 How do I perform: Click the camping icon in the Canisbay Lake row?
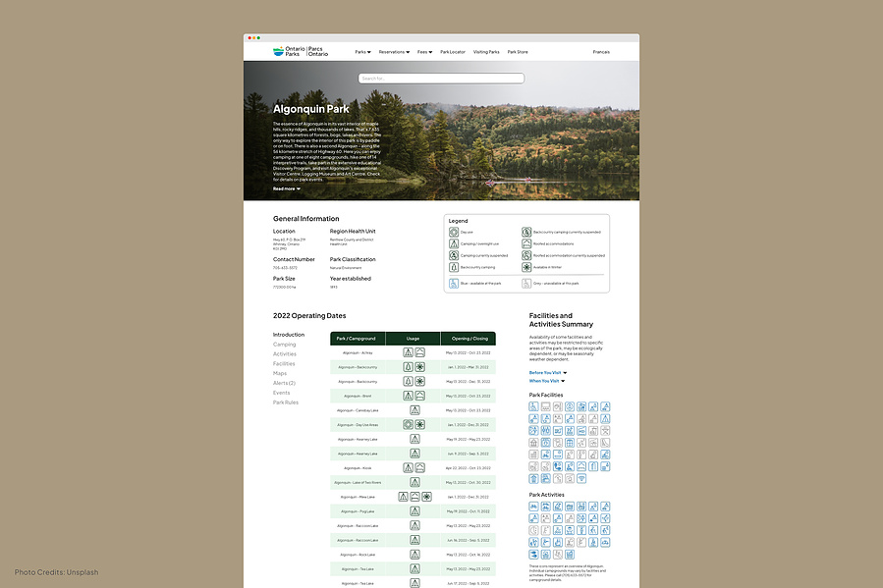[414, 410]
